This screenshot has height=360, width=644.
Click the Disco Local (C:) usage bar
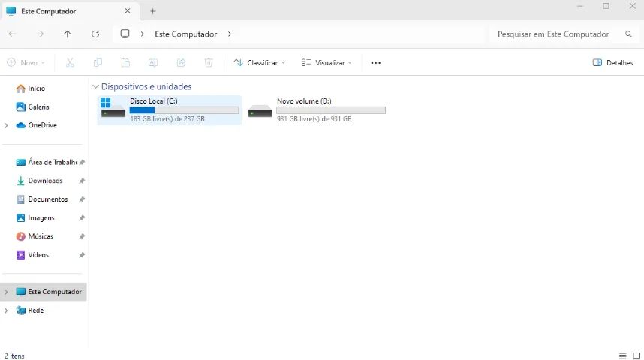[x=184, y=110]
